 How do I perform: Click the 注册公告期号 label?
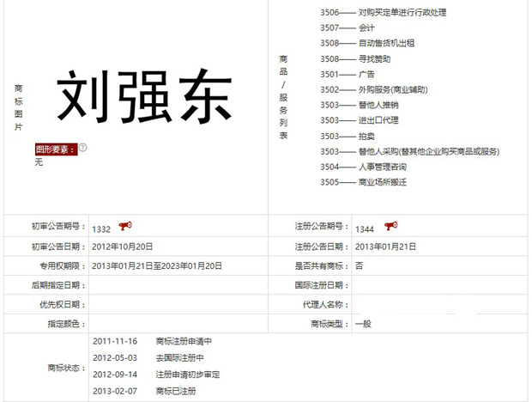coord(322,226)
